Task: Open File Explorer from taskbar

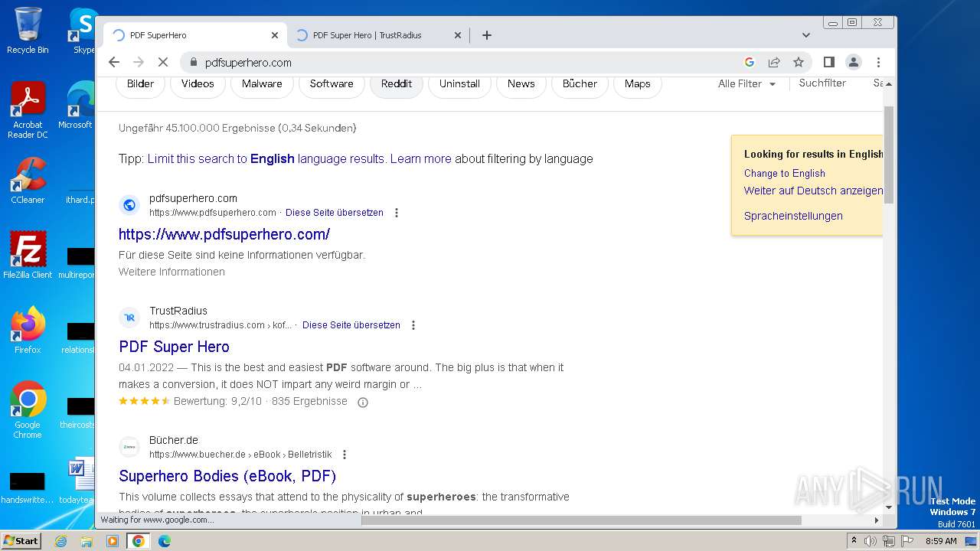Action: tap(87, 541)
